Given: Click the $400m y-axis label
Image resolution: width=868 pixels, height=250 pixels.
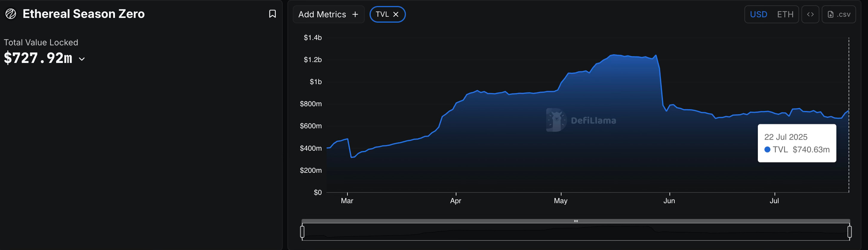Looking at the screenshot, I should coord(311,148).
